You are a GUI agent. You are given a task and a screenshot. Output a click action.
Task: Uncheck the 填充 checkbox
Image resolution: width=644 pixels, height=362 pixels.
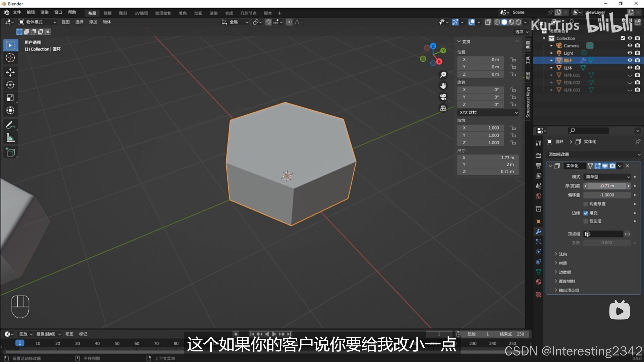[586, 213]
